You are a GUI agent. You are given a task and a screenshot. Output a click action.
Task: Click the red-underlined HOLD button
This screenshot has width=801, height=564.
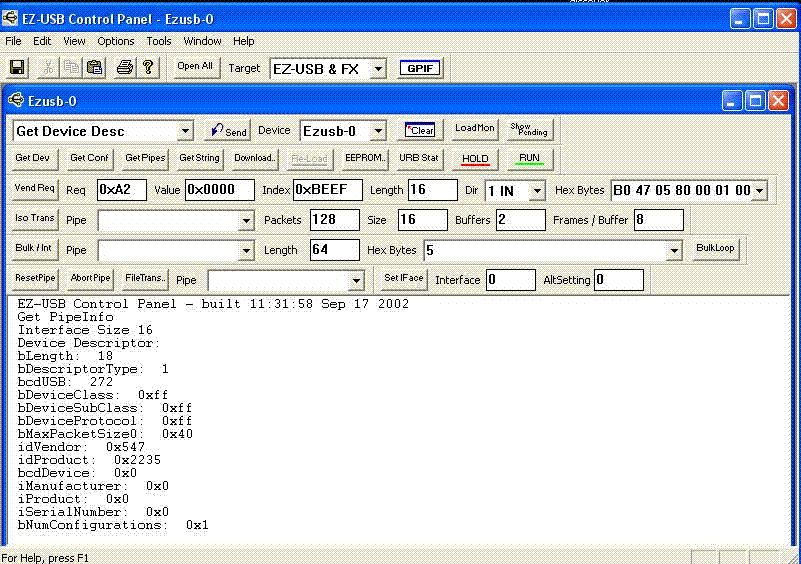pyautogui.click(x=475, y=159)
